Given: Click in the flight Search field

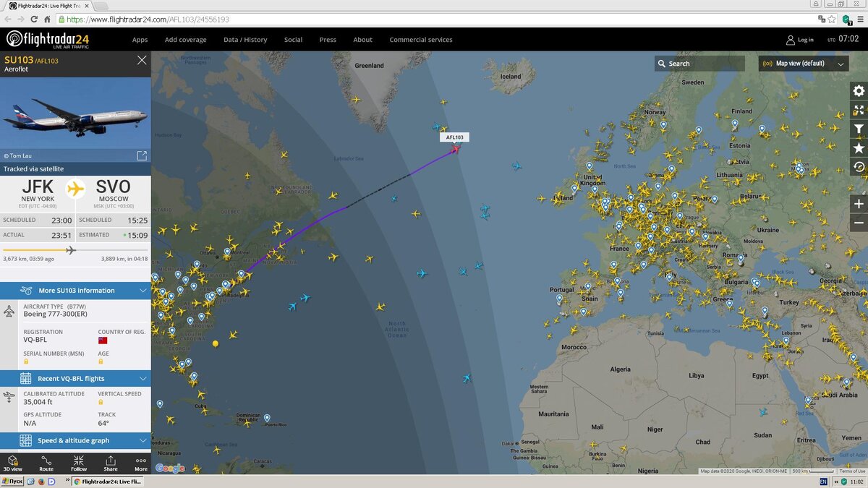Looking at the screenshot, I should pos(699,64).
